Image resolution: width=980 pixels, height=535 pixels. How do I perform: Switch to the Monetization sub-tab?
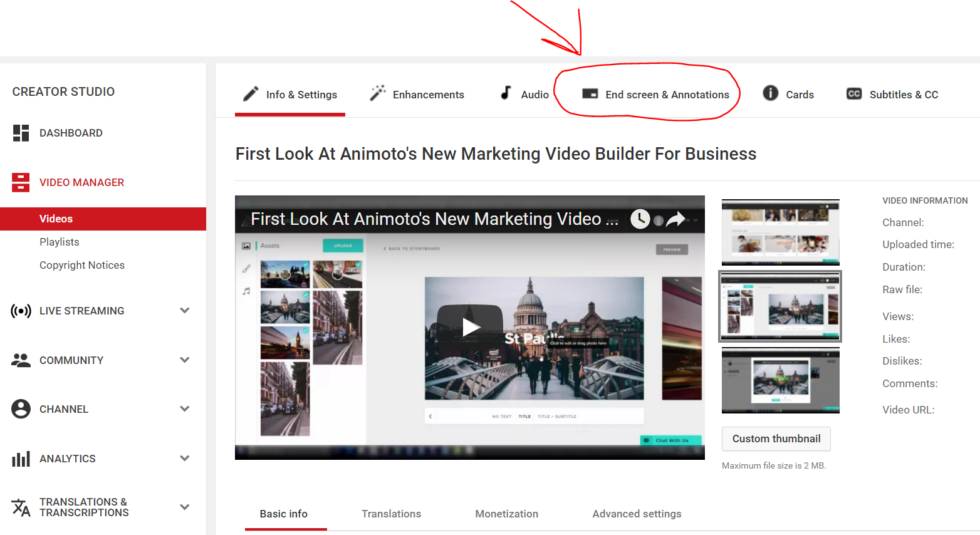point(506,514)
